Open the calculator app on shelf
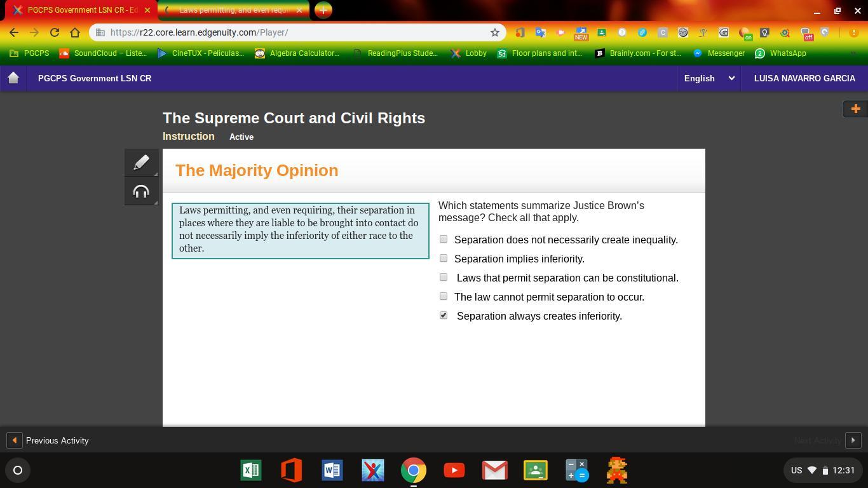The height and width of the screenshot is (488, 868). (576, 470)
